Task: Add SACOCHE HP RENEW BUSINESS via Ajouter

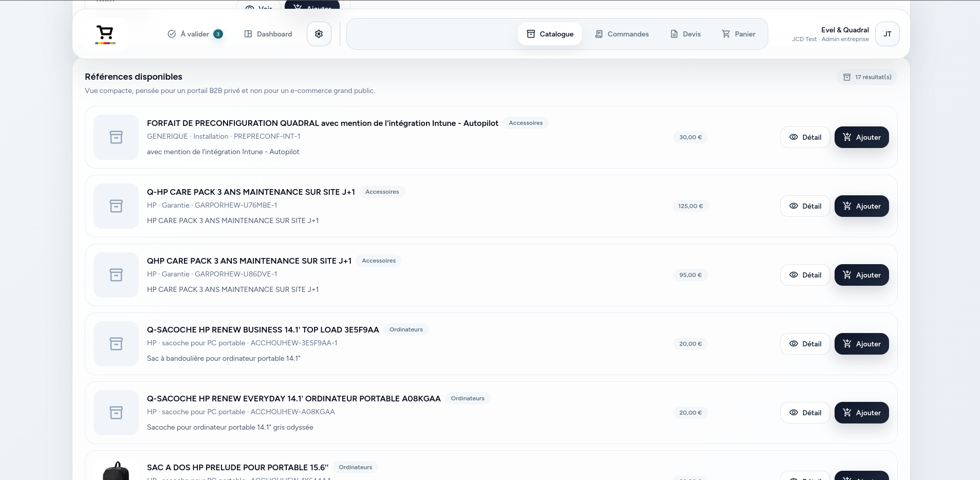Action: 862,344
